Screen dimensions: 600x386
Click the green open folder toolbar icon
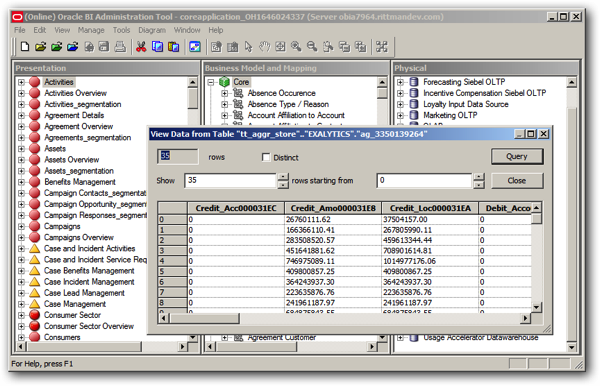57,47
